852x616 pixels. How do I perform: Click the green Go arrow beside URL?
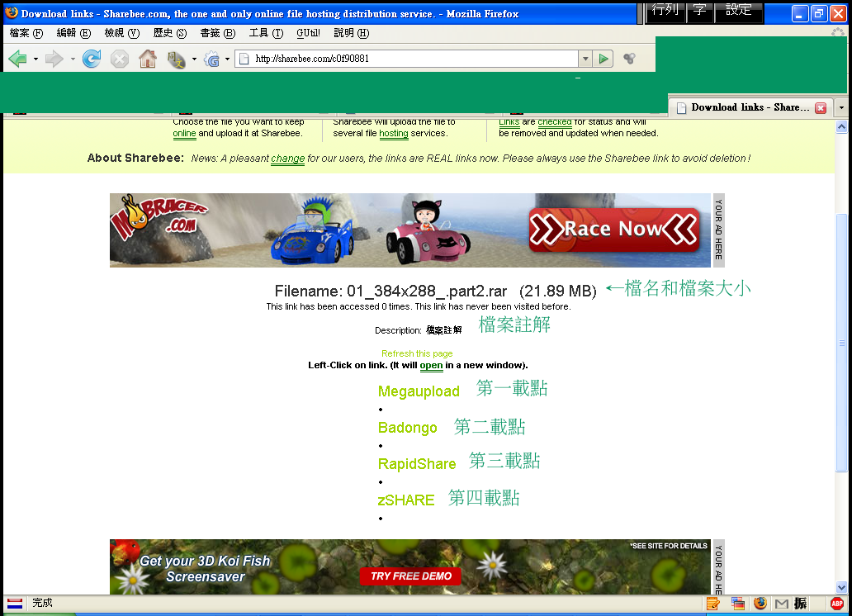603,59
